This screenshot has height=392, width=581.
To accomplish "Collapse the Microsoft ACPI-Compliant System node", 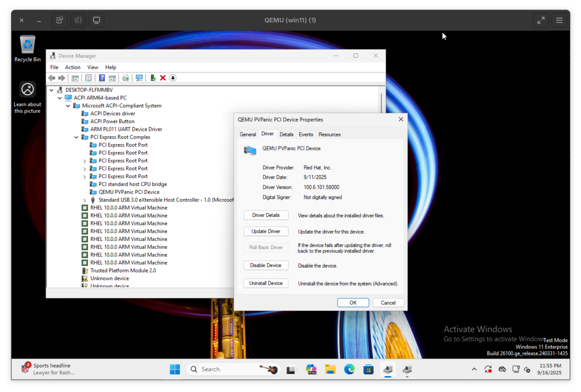I will pyautogui.click(x=68, y=106).
